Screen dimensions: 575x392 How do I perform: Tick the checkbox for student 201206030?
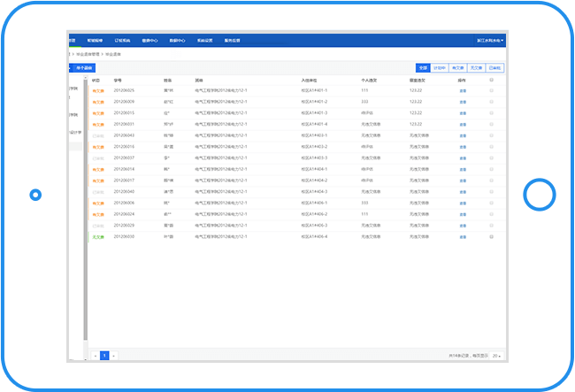click(x=491, y=237)
